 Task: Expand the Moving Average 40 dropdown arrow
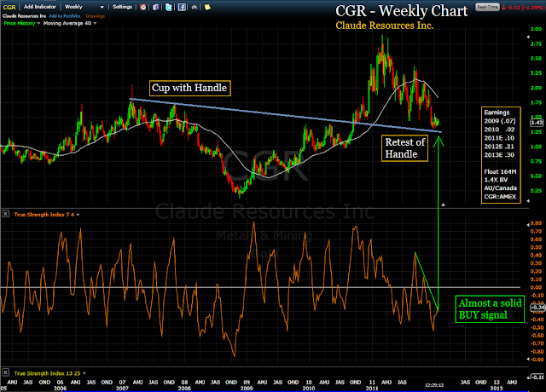point(95,23)
